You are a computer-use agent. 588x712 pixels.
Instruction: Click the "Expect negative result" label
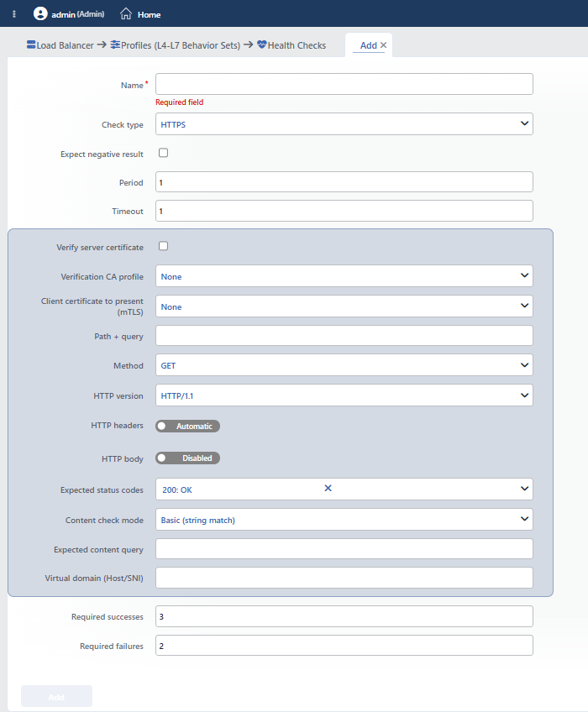click(102, 154)
